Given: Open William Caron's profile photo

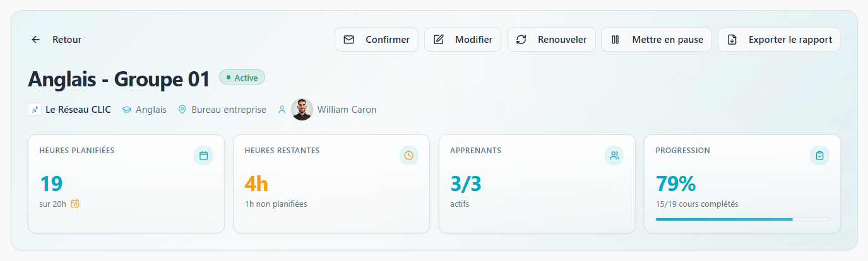Looking at the screenshot, I should pyautogui.click(x=302, y=110).
